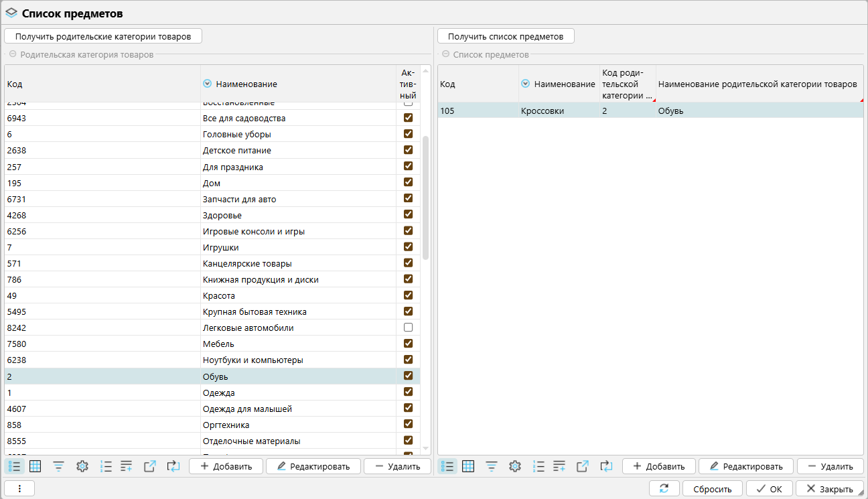The height and width of the screenshot is (499, 868).
Task: Click Редактировать in left panel
Action: (x=313, y=466)
